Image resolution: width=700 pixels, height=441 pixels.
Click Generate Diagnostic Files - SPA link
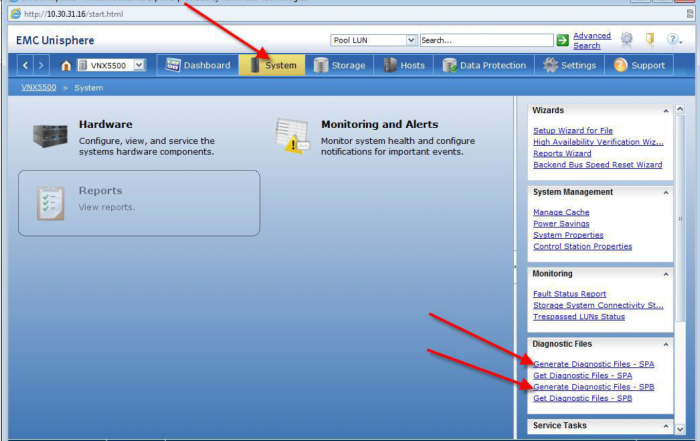tap(593, 364)
